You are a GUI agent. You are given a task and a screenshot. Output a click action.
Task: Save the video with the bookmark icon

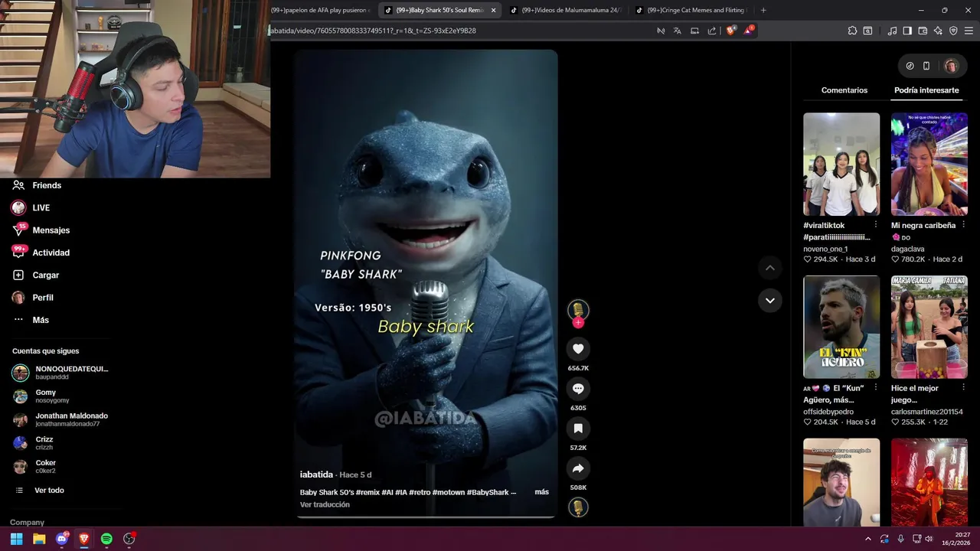click(x=578, y=429)
